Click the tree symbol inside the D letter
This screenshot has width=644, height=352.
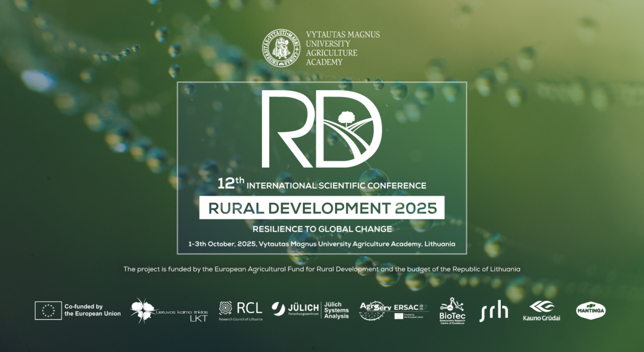(347, 118)
